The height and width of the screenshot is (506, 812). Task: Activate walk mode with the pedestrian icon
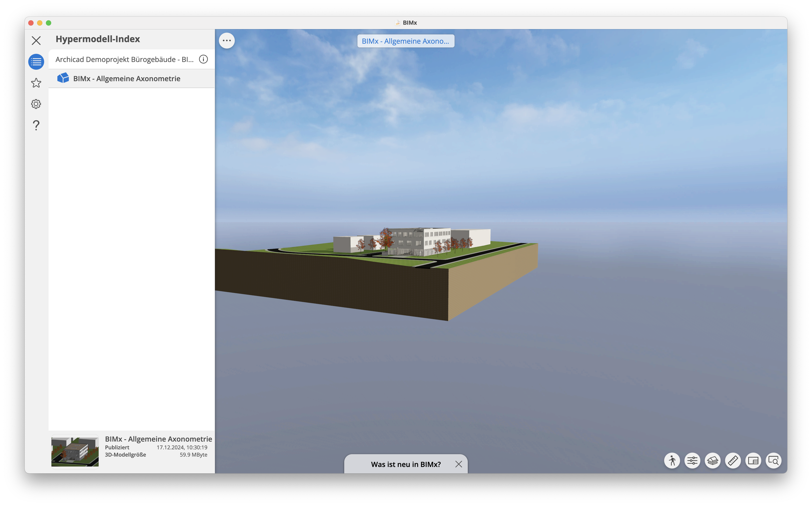point(672,461)
